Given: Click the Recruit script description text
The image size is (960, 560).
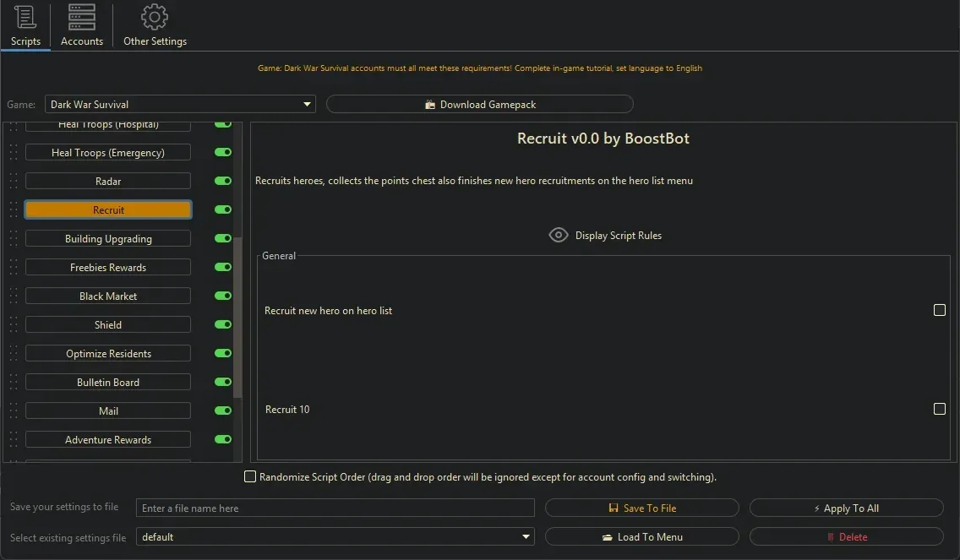Looking at the screenshot, I should [x=474, y=181].
